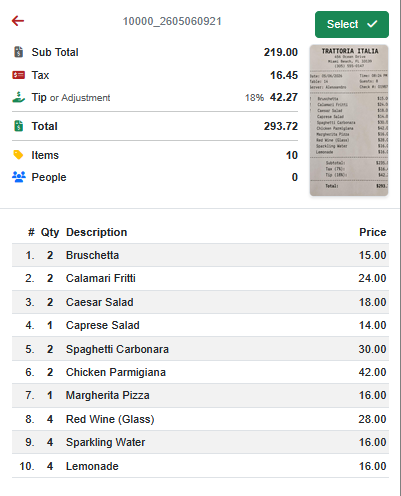
Task: Click the checkmark on the Select button
Action: point(372,24)
